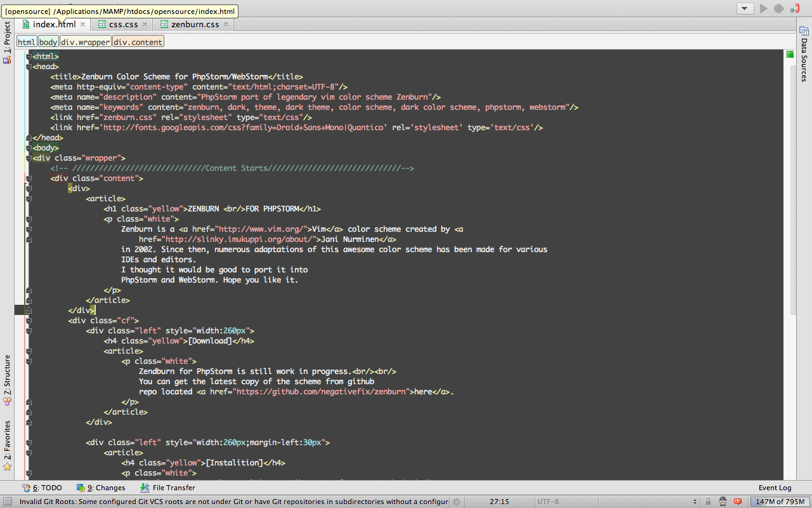Open the red notification balloon icon
The image size is (812, 508).
click(738, 502)
